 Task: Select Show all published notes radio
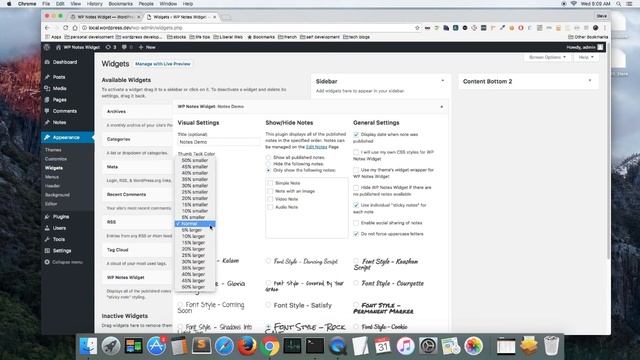268,158
